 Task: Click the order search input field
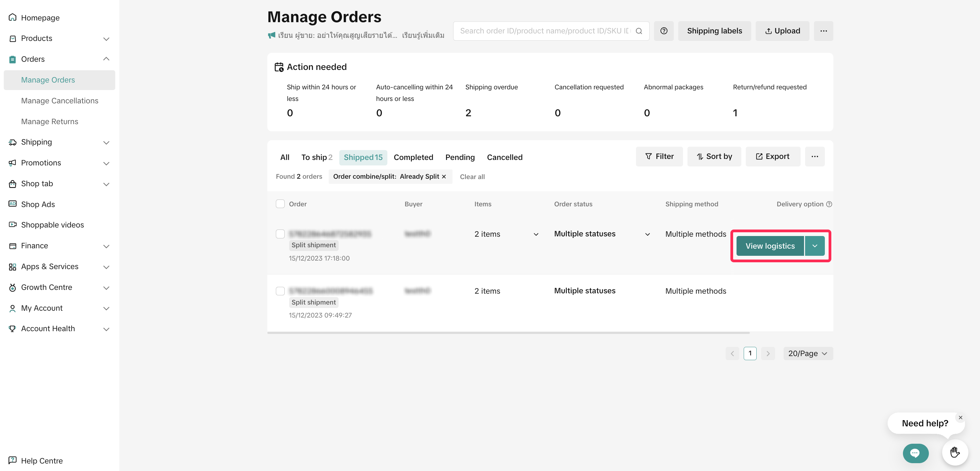544,31
